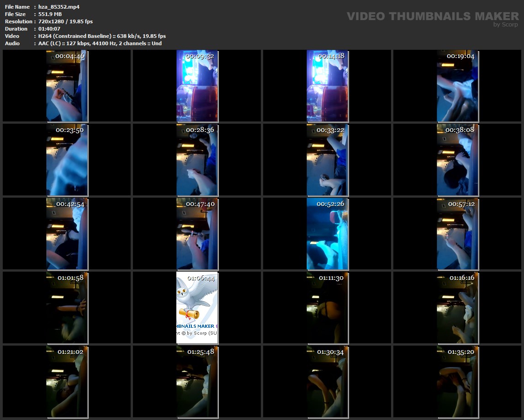Choose the thumbnail at 01:21:02
Image resolution: width=524 pixels, height=420 pixels.
(67, 382)
